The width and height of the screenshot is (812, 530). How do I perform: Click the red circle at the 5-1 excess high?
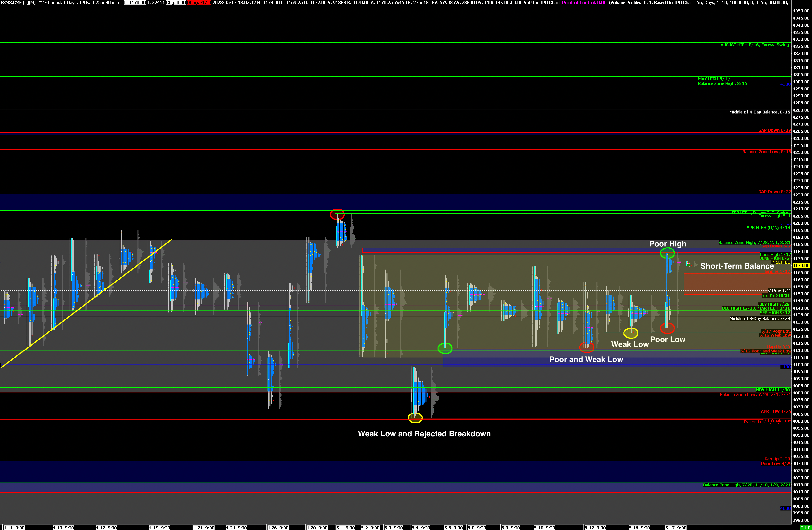pos(337,214)
